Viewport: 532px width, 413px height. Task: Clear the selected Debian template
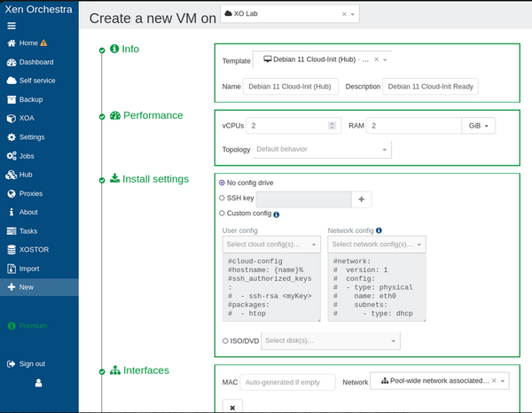point(376,59)
